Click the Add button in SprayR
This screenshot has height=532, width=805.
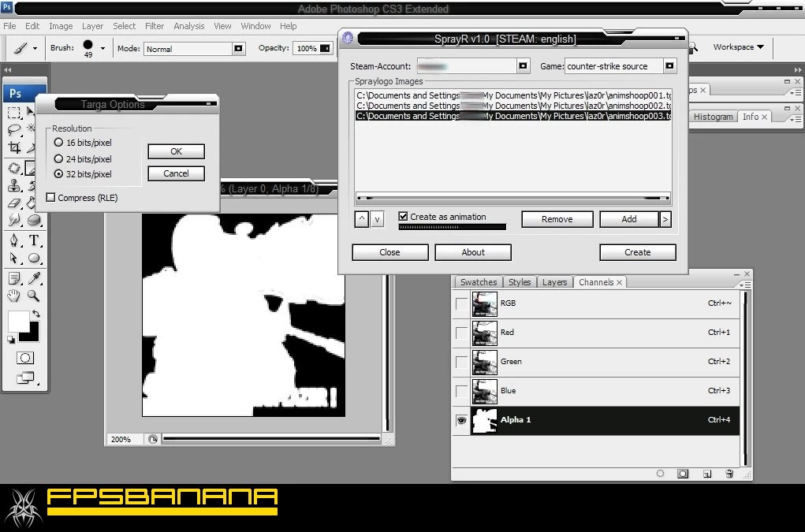[629, 219]
